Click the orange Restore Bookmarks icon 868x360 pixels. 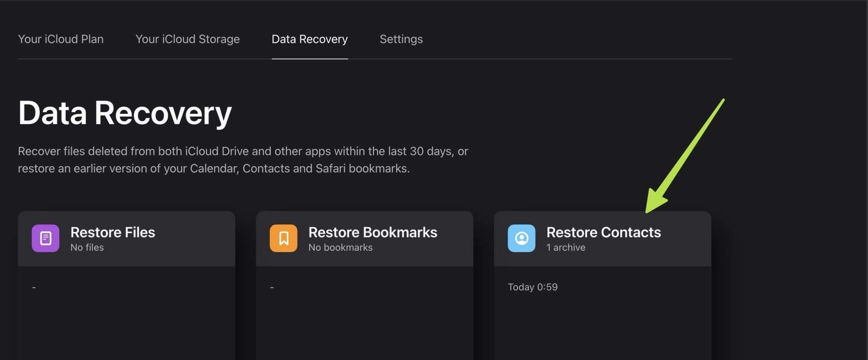284,239
